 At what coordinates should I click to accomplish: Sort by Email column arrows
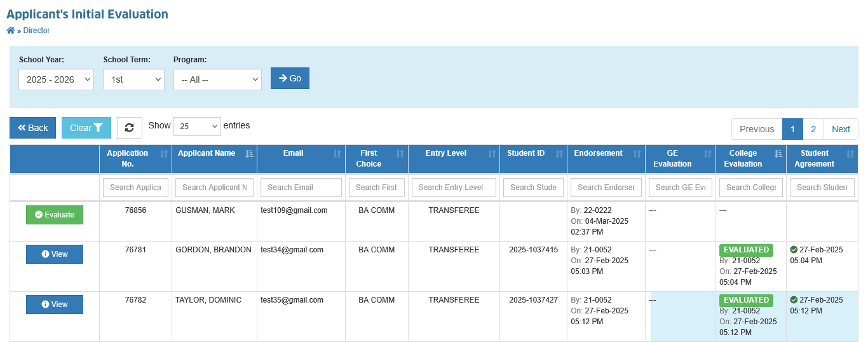click(337, 153)
